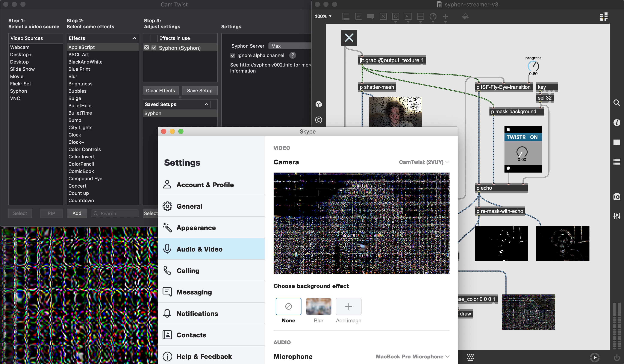
Task: Open the reference book icon in Max sidebar
Action: (616, 142)
